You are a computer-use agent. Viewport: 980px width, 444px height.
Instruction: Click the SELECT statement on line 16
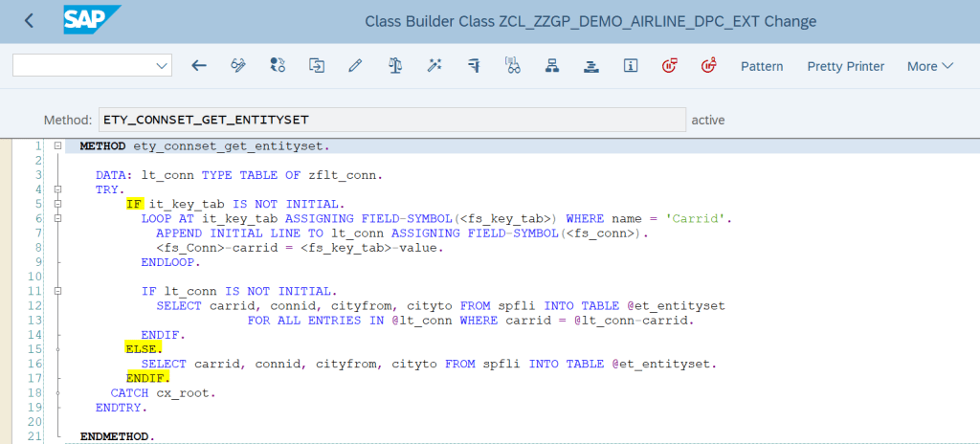pos(430,364)
